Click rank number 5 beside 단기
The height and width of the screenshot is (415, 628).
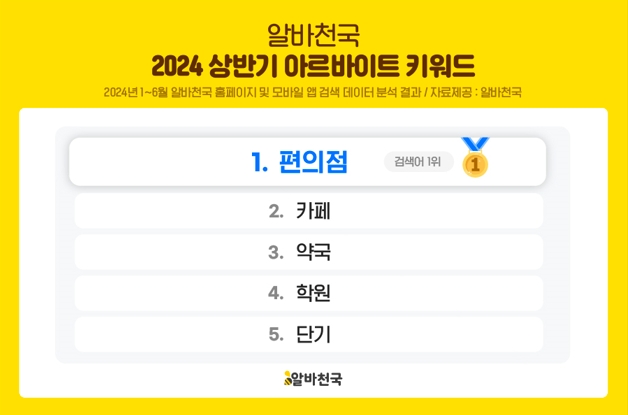click(x=276, y=334)
